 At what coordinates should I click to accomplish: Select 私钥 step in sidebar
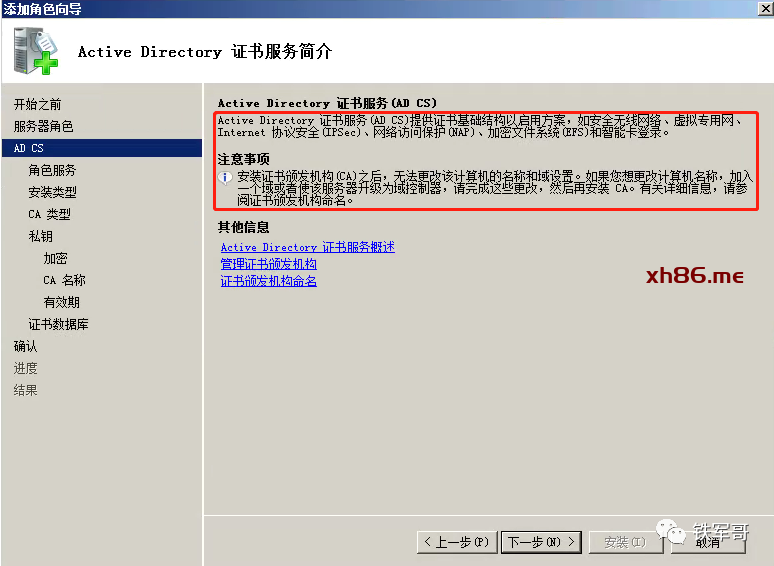pos(40,236)
